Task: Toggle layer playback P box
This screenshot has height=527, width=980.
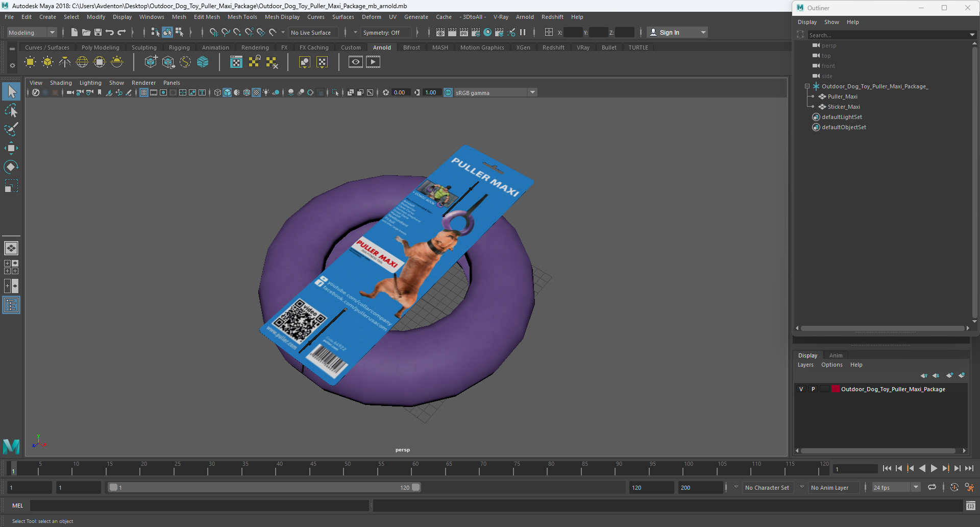Action: (x=813, y=389)
